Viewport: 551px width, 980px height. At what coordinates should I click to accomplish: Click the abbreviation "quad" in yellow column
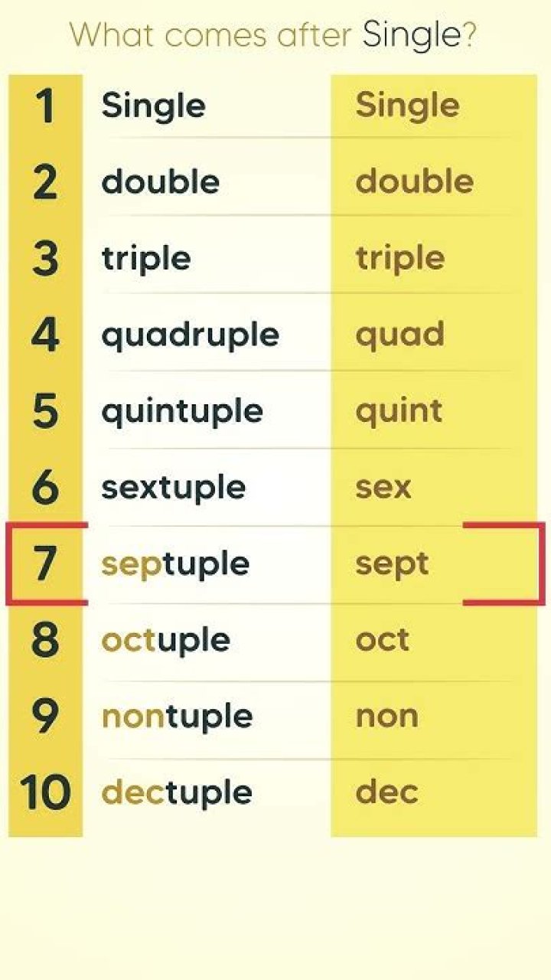coord(399,335)
